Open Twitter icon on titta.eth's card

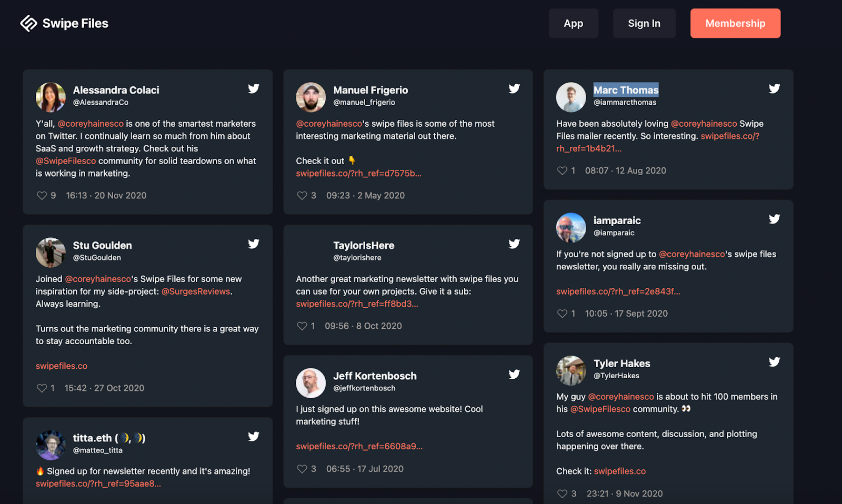click(254, 436)
